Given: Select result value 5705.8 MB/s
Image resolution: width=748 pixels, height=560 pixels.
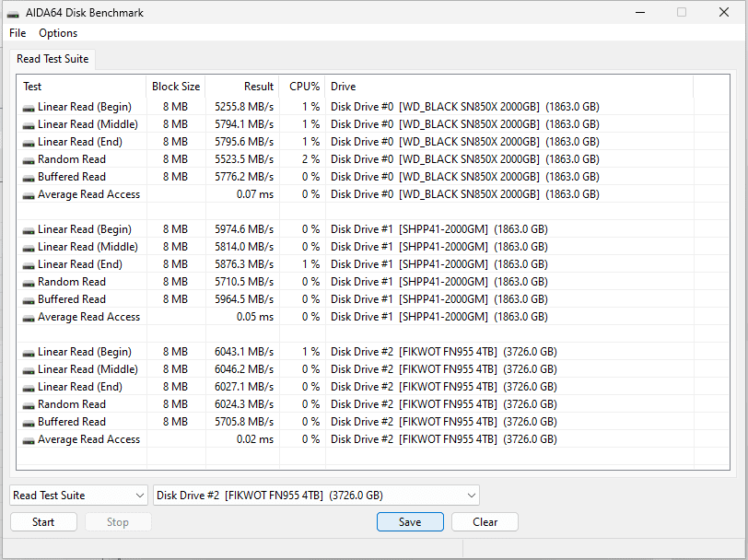Looking at the screenshot, I should click(x=244, y=422).
